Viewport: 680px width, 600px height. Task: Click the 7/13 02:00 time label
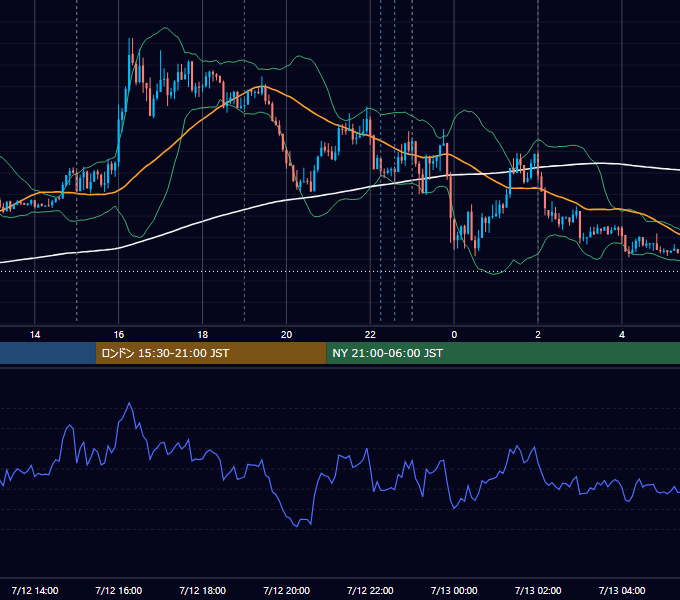coord(538,590)
